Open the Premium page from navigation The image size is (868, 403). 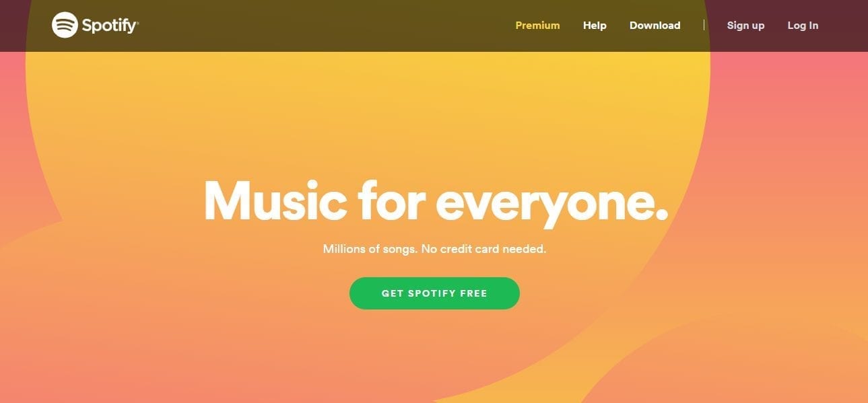click(537, 26)
